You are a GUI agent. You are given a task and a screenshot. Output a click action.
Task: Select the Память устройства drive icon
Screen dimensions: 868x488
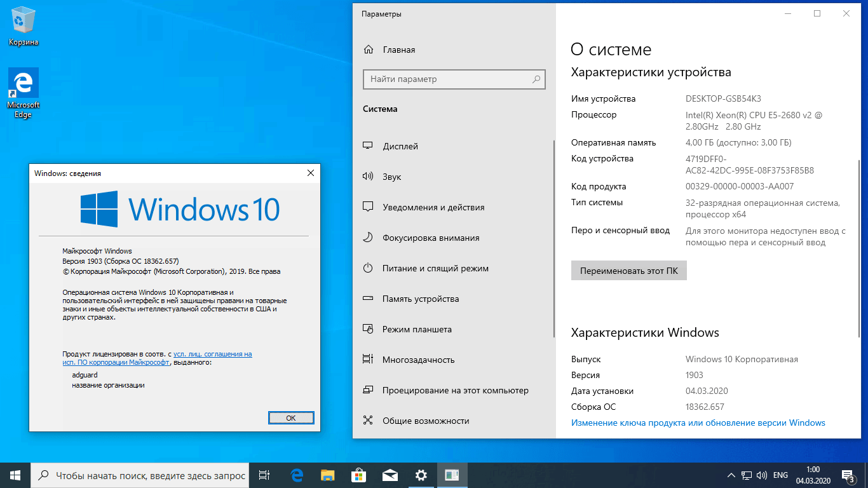(367, 299)
